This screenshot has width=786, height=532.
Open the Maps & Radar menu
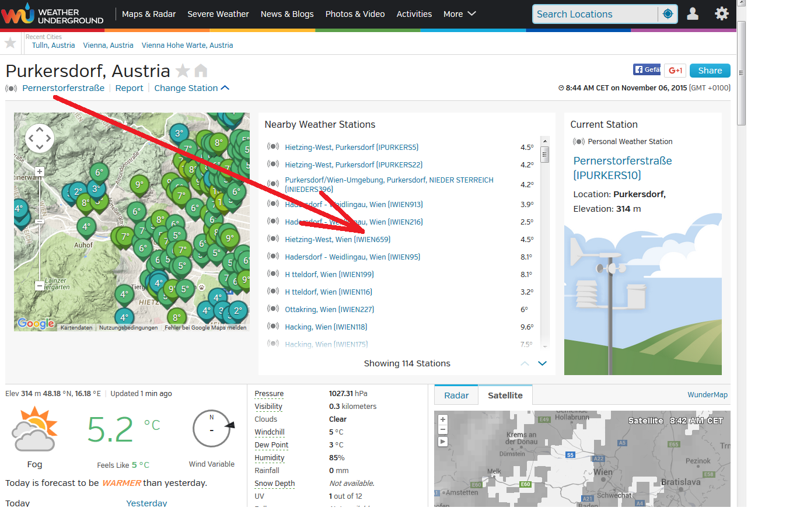pos(149,14)
